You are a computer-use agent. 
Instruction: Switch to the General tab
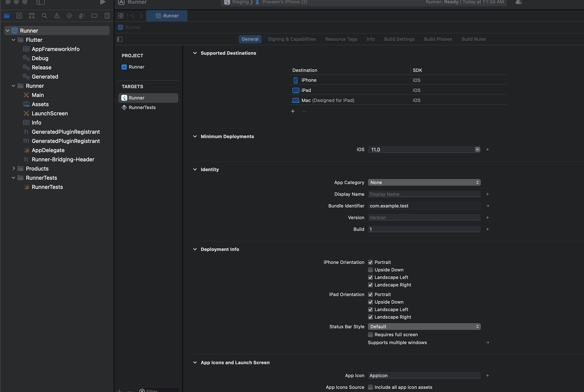(250, 39)
